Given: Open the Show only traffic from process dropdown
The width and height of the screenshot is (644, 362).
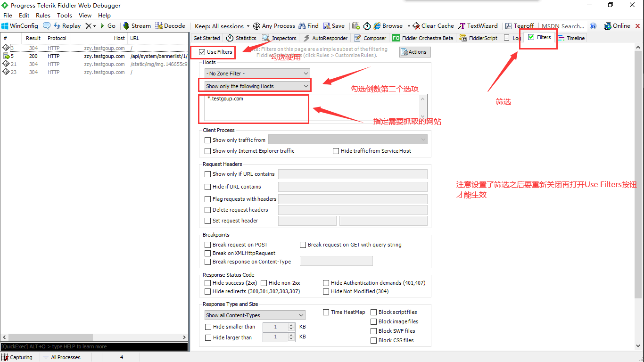Looking at the screenshot, I should tap(348, 140).
